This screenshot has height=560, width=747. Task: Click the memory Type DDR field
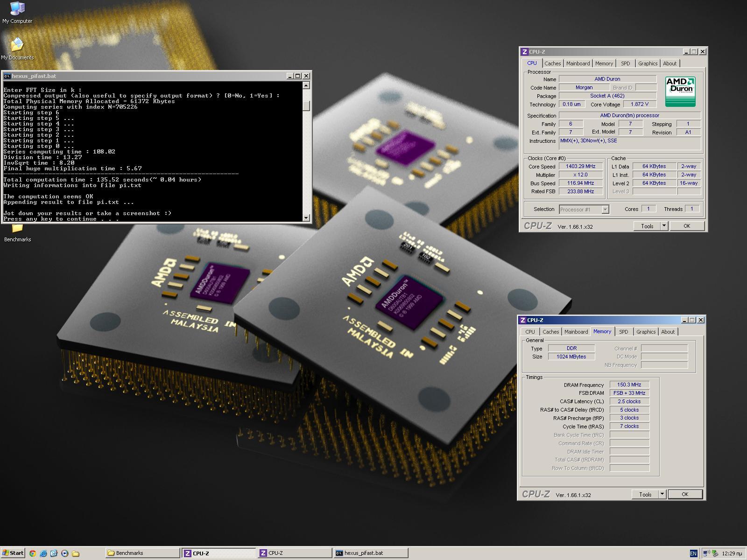click(571, 348)
